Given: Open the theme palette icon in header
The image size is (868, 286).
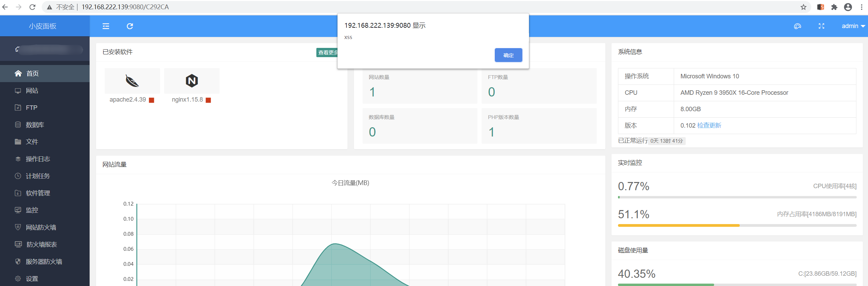Looking at the screenshot, I should (x=798, y=26).
